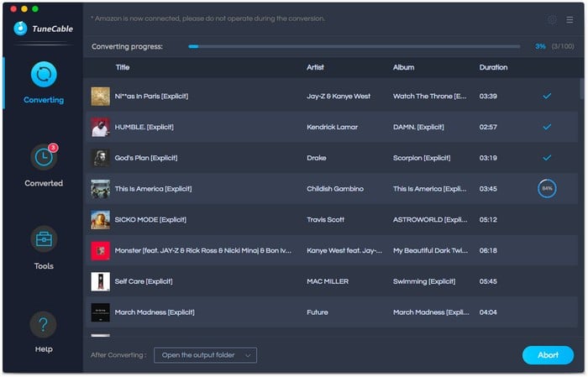Click album Swimming [Explicit]
The width and height of the screenshot is (588, 377).
(x=424, y=281)
